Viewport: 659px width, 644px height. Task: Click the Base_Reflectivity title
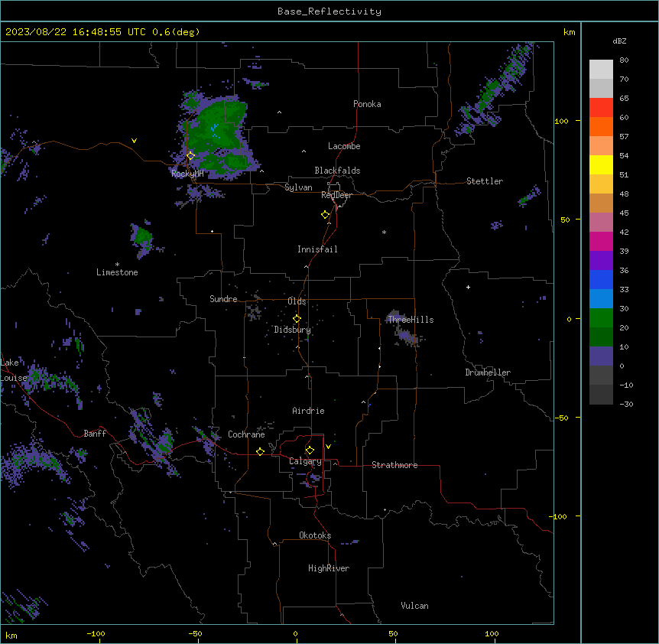(329, 11)
